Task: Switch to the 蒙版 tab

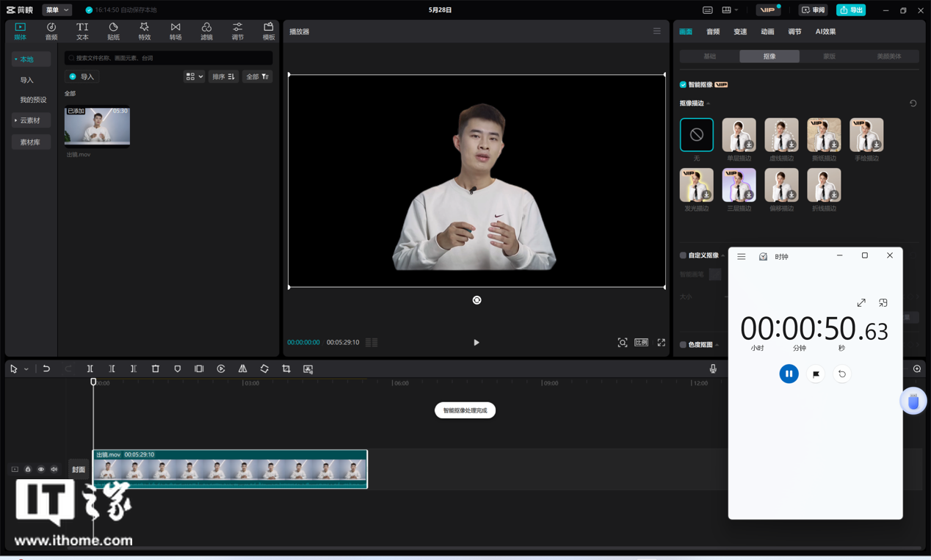Action: (x=829, y=57)
